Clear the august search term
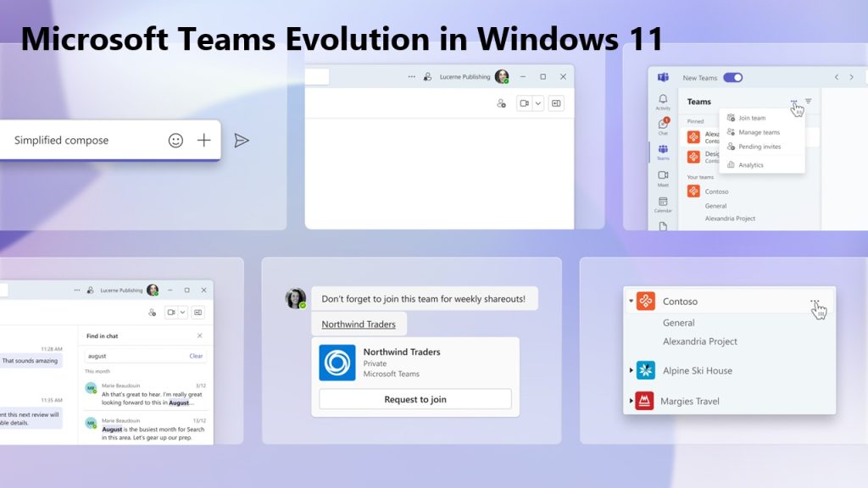Viewport: 868px width, 488px height. click(x=196, y=356)
